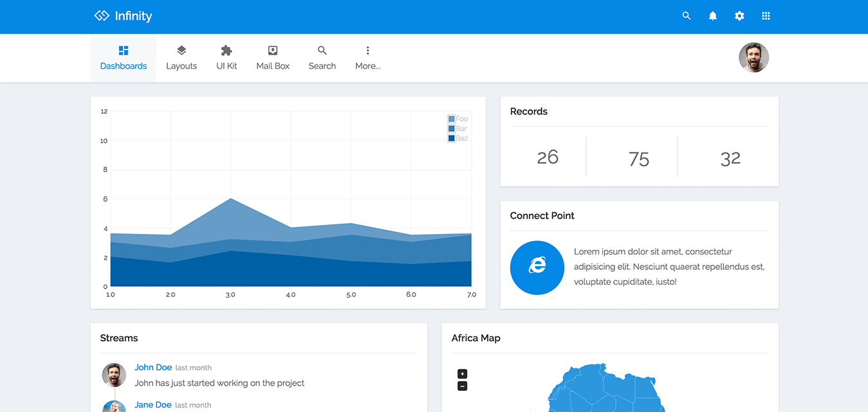Open Jane Doe's profile link
Image resolution: width=868 pixels, height=412 pixels.
(x=153, y=405)
